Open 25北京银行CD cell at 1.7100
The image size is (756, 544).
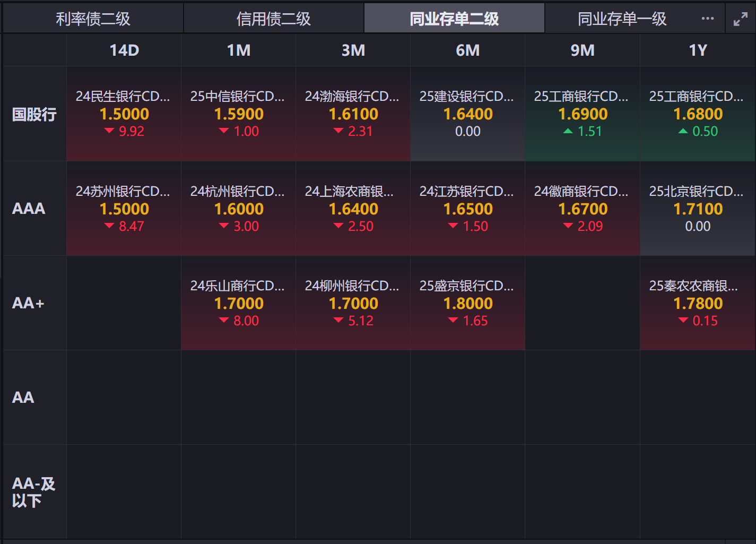[698, 209]
